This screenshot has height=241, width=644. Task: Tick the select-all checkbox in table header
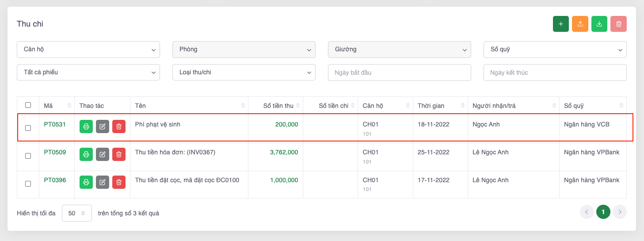pyautogui.click(x=28, y=105)
